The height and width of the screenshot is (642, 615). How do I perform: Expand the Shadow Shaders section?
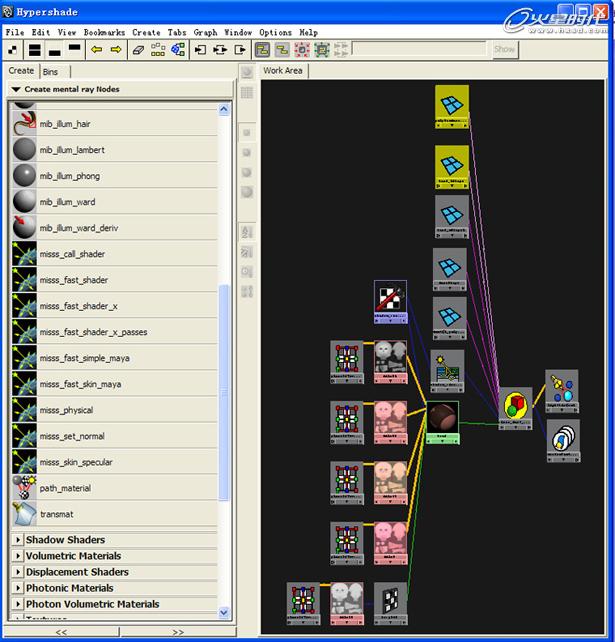pos(18,540)
